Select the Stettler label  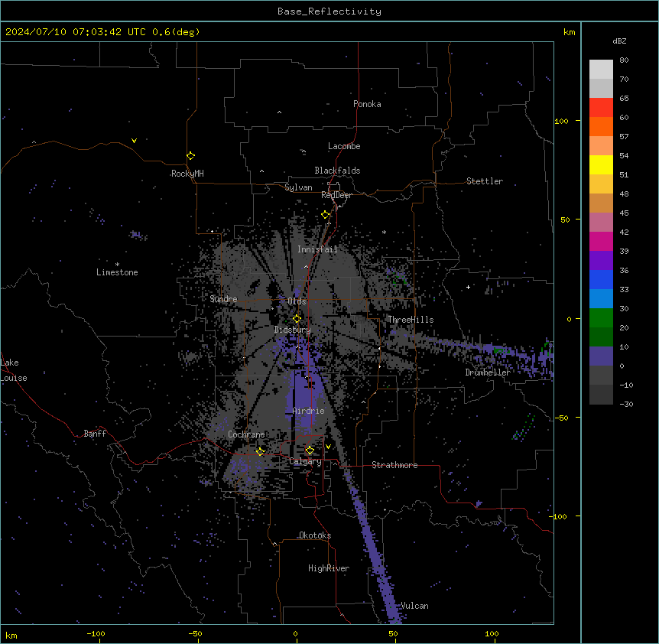point(485,181)
